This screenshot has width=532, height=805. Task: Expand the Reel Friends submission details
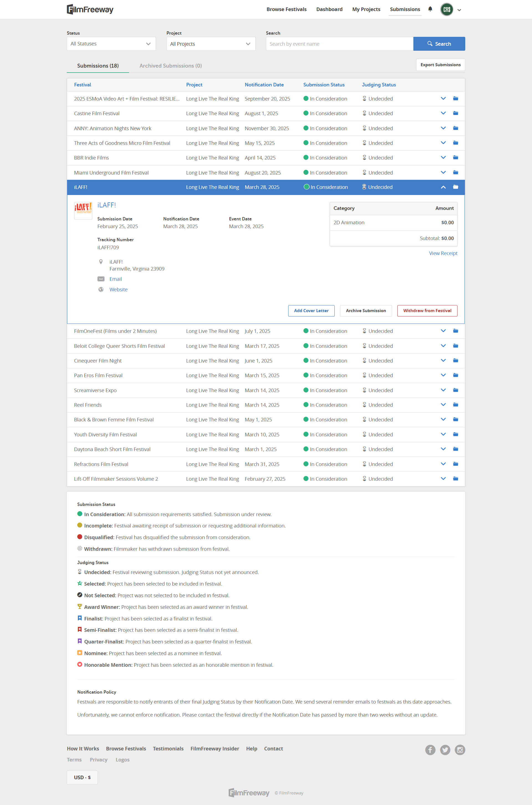point(443,405)
